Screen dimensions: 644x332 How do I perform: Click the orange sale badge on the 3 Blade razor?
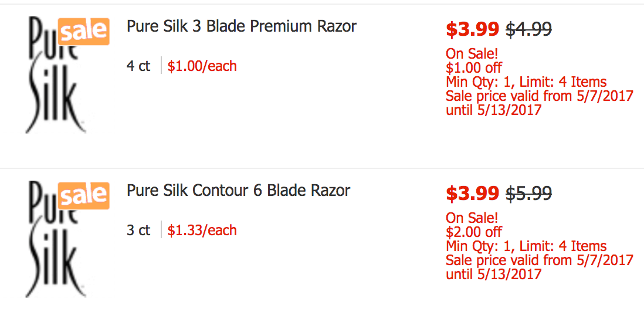83,31
